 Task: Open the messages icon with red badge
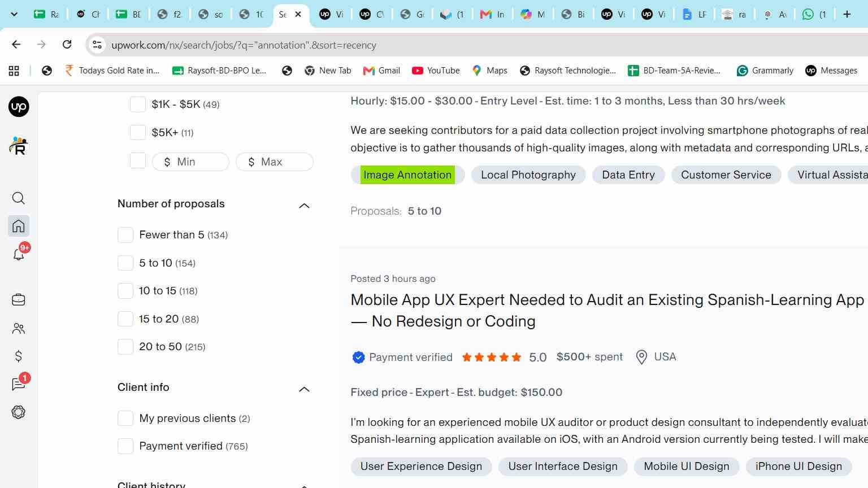[19, 384]
